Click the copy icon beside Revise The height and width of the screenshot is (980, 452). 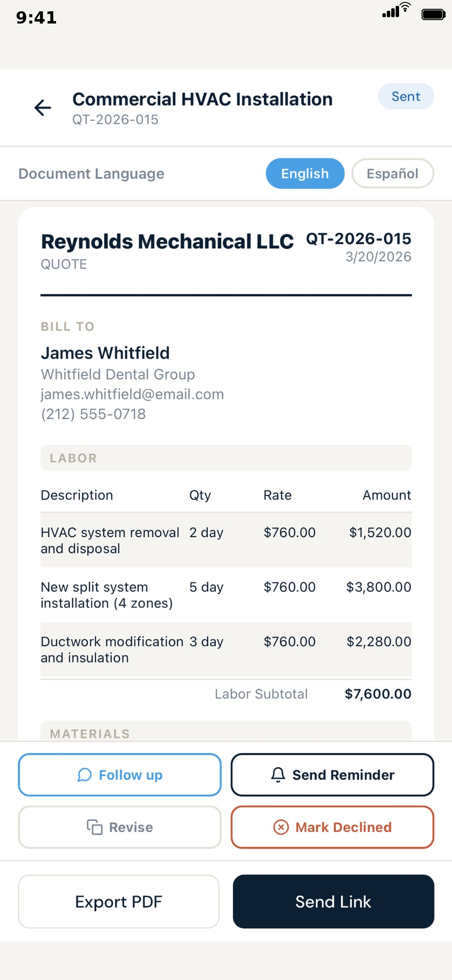point(95,827)
